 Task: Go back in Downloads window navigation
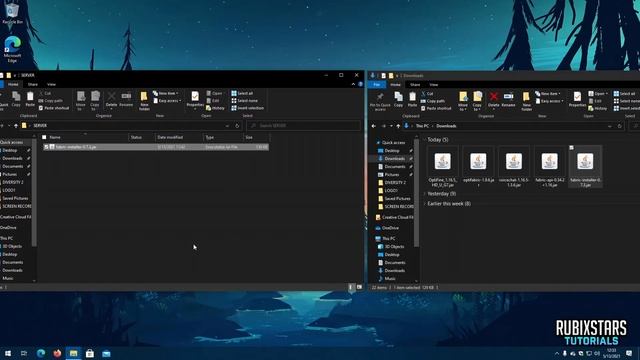click(x=374, y=126)
